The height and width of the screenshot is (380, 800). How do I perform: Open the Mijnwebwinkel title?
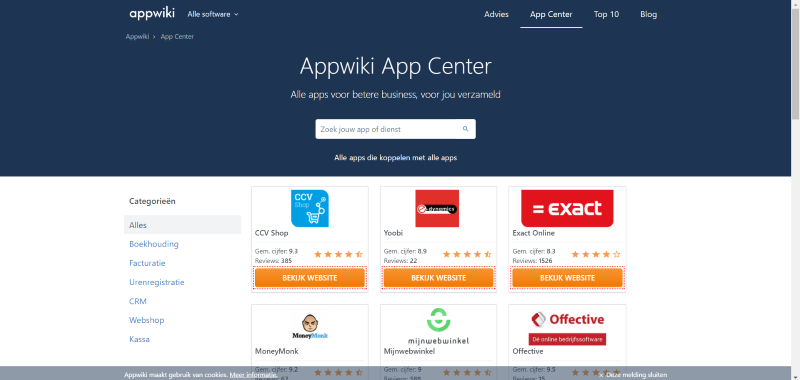point(409,351)
